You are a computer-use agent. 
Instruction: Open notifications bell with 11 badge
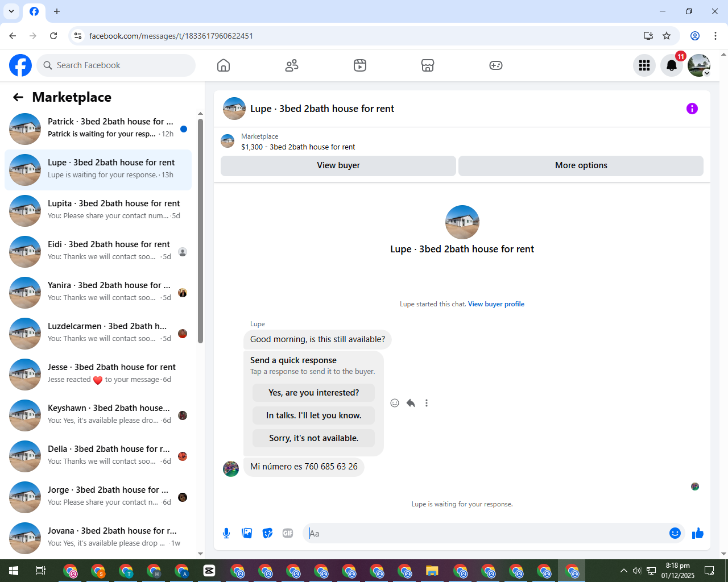[672, 65]
